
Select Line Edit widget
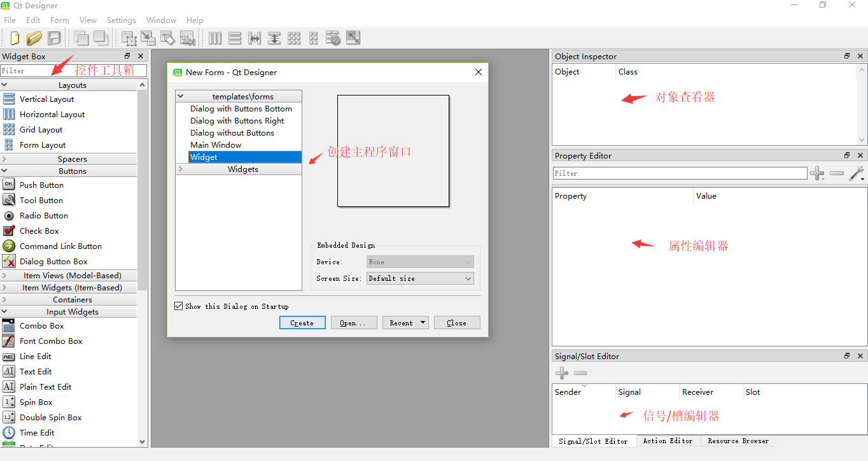click(35, 357)
